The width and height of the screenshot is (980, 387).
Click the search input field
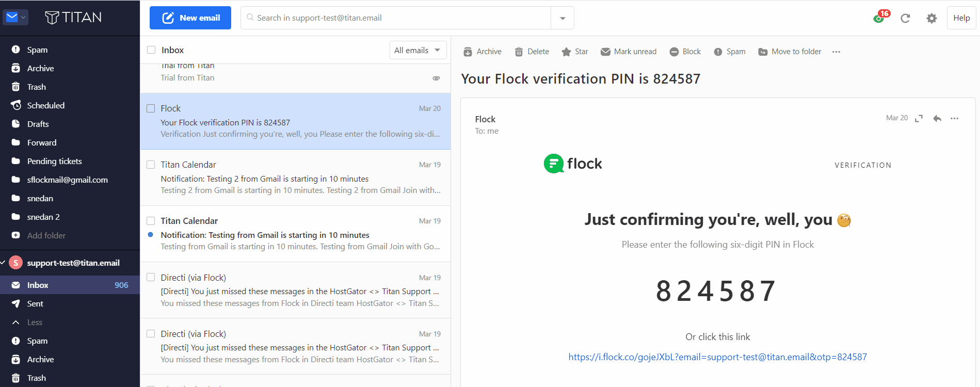396,18
